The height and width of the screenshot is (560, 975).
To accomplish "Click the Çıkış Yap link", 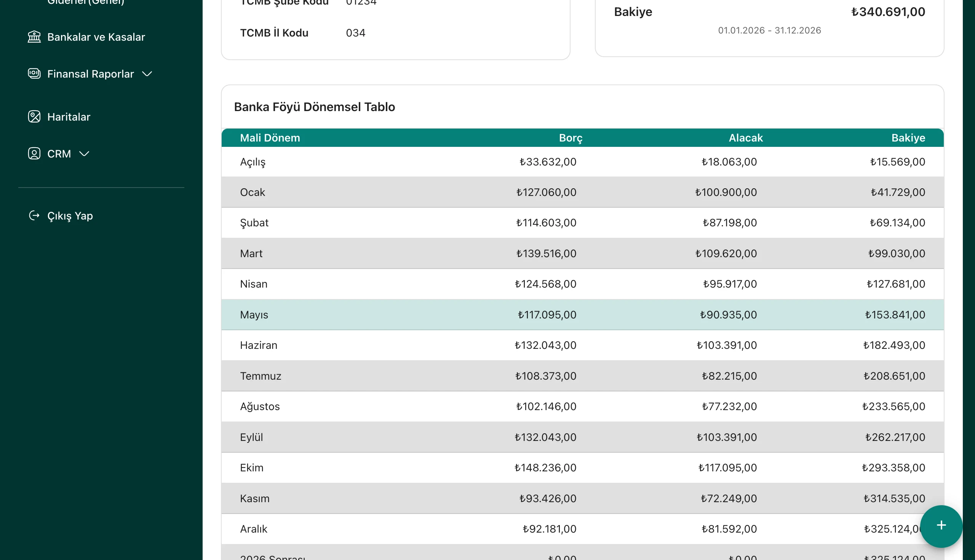I will coord(70,216).
